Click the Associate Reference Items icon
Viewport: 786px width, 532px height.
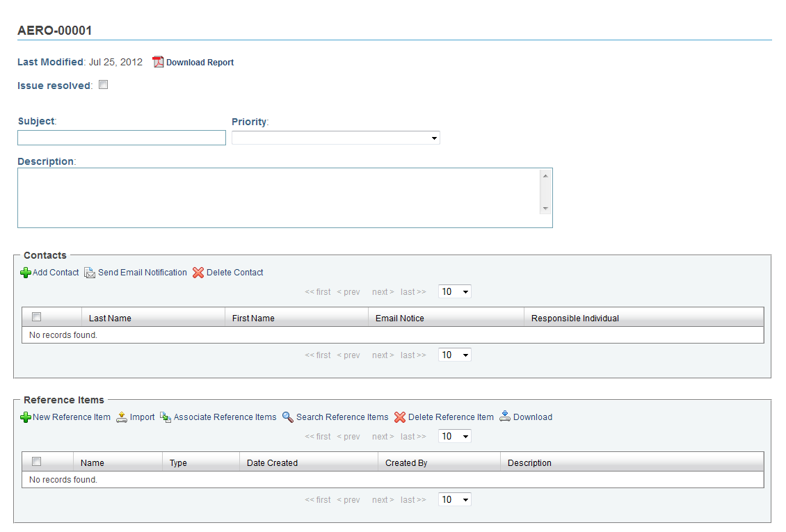[166, 417]
